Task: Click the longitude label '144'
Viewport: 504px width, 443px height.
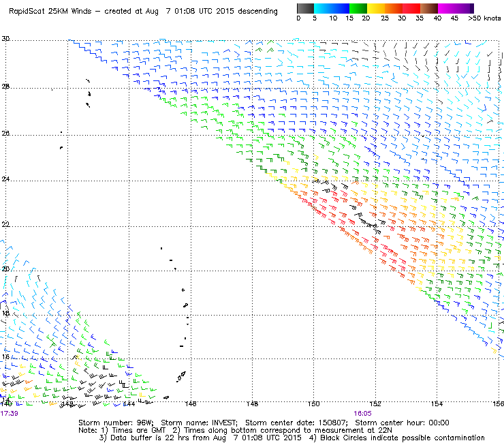Action: pyautogui.click(x=129, y=403)
